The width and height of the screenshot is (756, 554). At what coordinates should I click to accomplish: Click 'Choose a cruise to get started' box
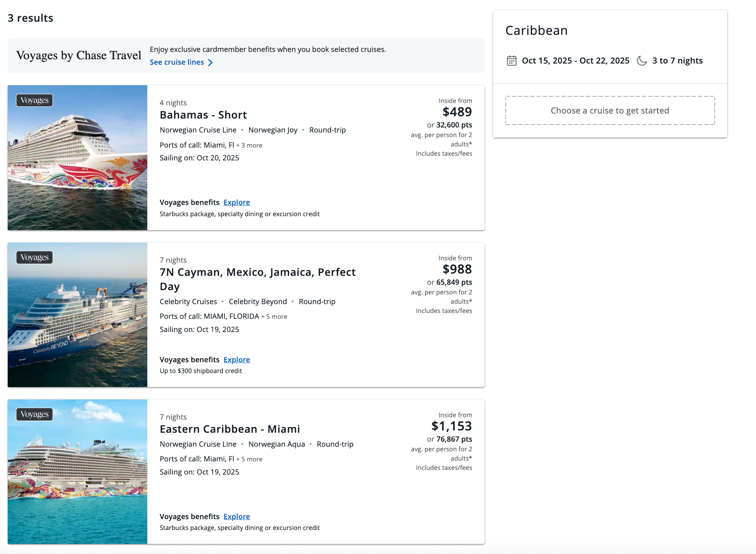pyautogui.click(x=610, y=111)
